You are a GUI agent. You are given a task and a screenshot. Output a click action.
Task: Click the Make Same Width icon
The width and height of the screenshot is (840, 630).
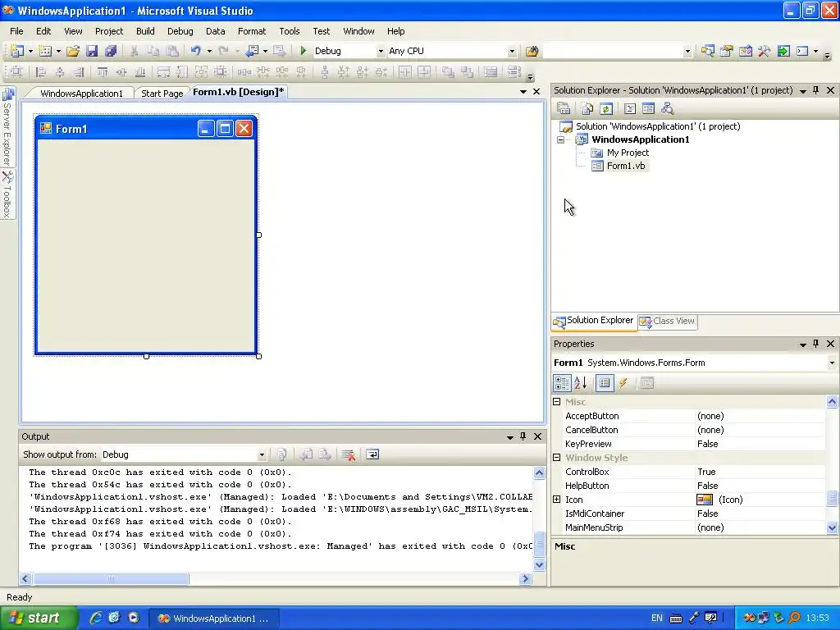[x=163, y=72]
